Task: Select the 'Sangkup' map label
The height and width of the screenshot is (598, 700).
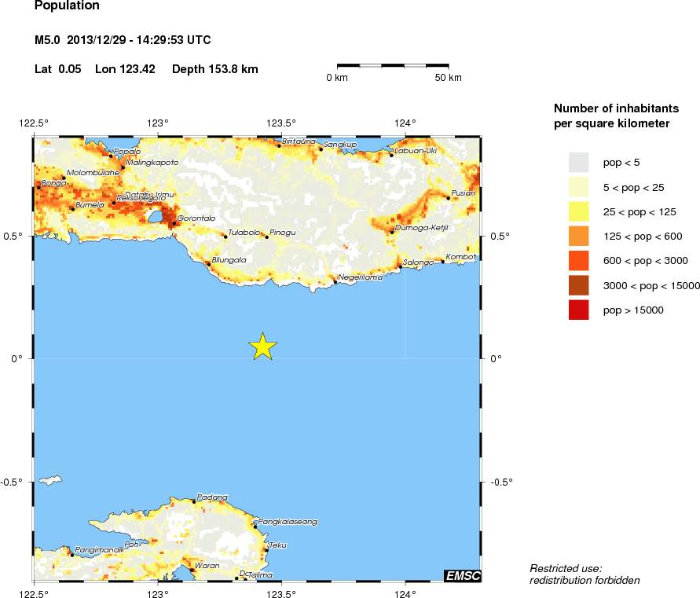Action: (340, 145)
